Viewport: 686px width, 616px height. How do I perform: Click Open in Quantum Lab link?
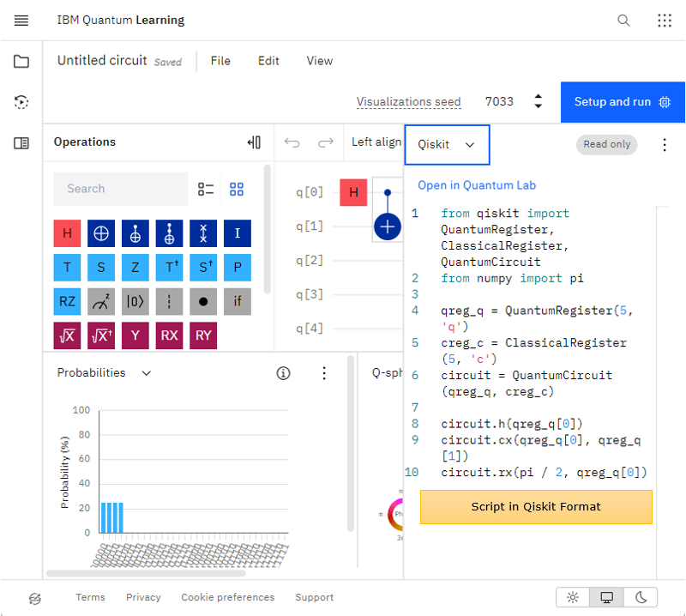(x=477, y=185)
